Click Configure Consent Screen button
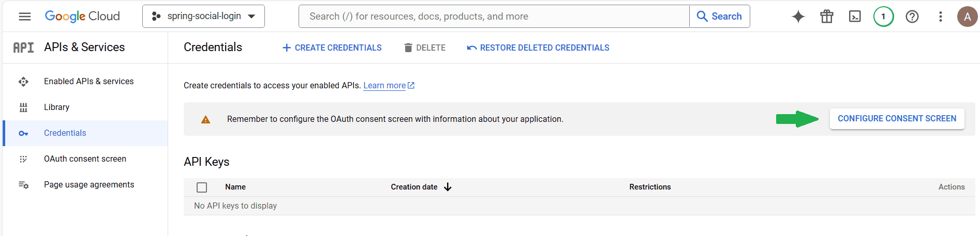Viewport: 980px width, 236px height. click(x=897, y=119)
